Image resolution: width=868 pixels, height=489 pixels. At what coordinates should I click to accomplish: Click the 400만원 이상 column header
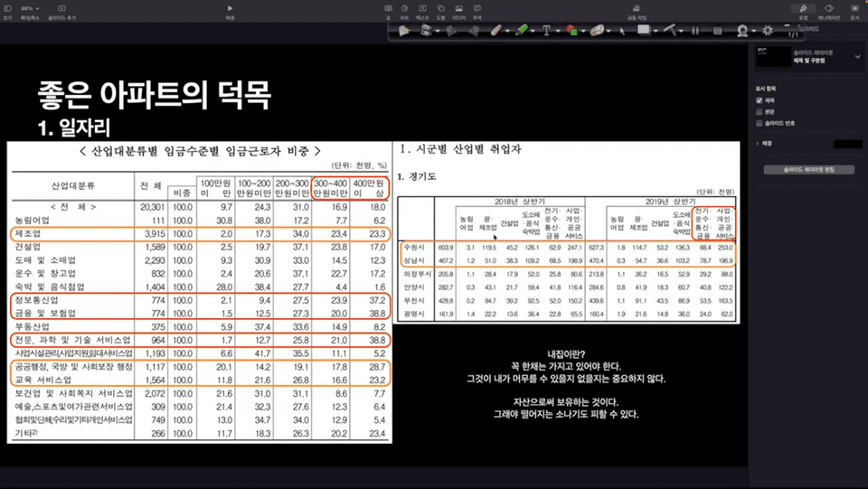[x=369, y=188]
